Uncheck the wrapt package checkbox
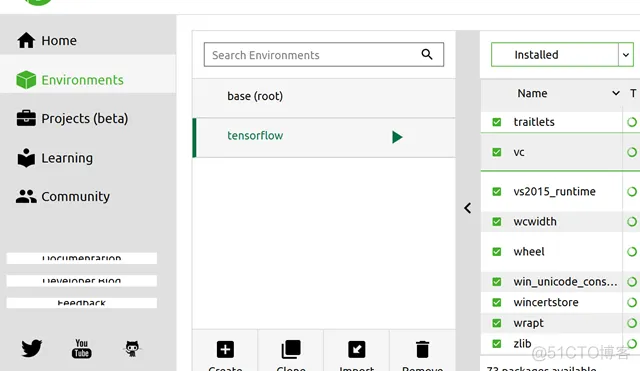 [497, 323]
